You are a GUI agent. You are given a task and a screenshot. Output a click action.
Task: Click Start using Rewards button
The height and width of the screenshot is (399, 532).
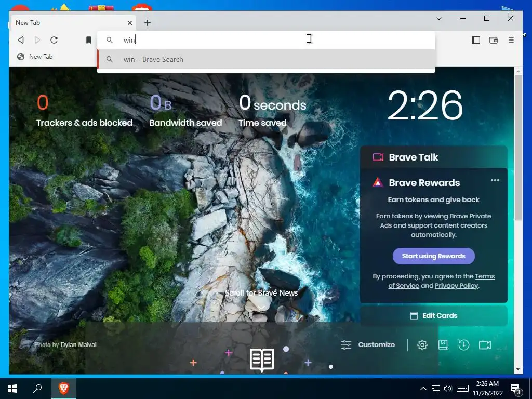(x=434, y=256)
